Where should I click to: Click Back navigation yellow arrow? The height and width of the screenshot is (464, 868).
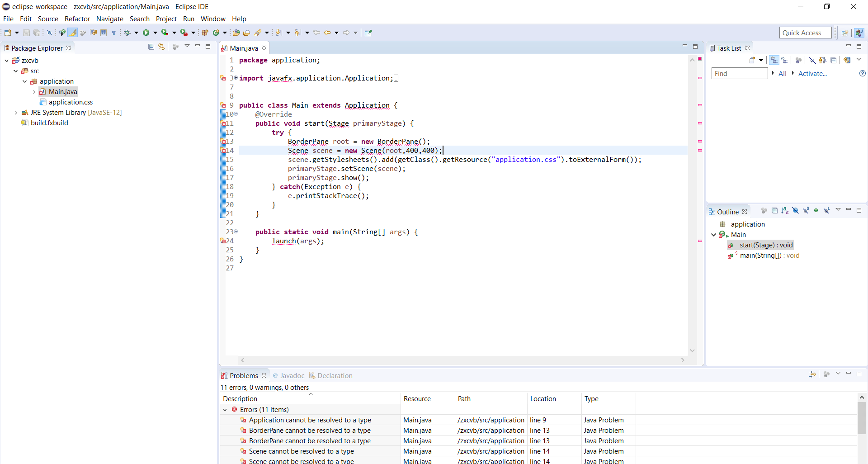coord(327,33)
